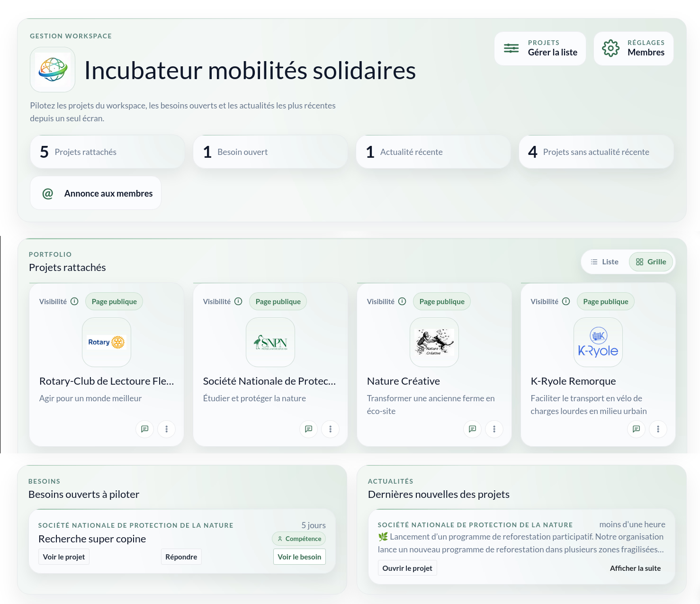Click the leaf emoji in the SNPN news item
The width and height of the screenshot is (700, 604).
point(383,537)
